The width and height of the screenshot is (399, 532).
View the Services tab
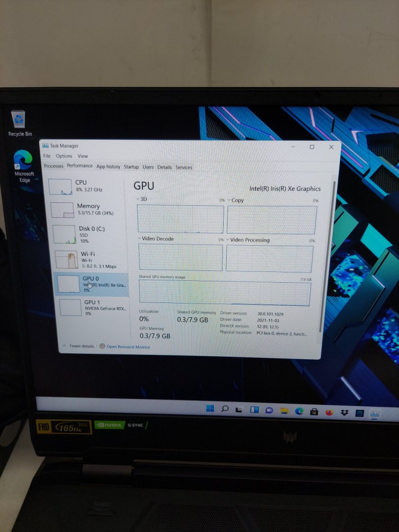[184, 167]
